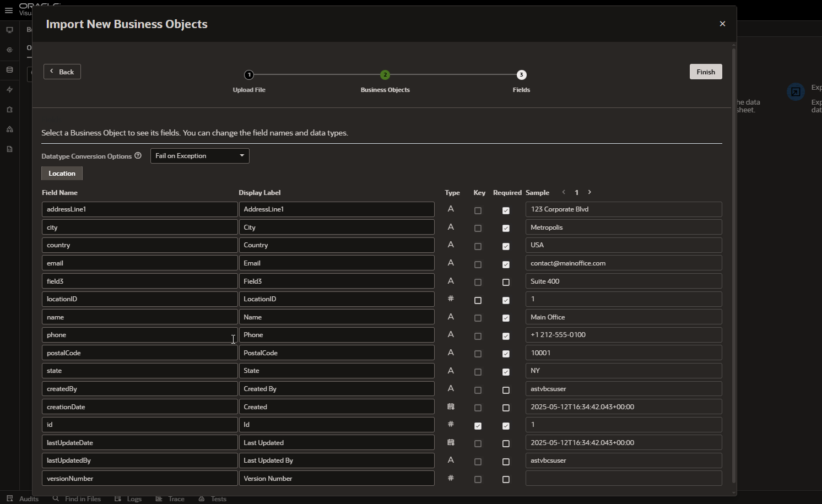Edit the versionNumber field name input
Screen dimensions: 822x504
tap(139, 479)
